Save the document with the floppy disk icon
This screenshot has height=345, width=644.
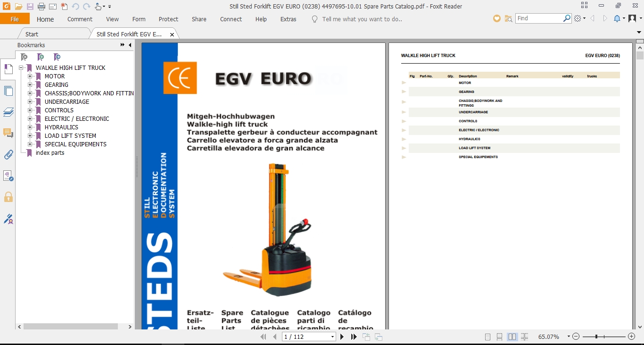click(30, 7)
